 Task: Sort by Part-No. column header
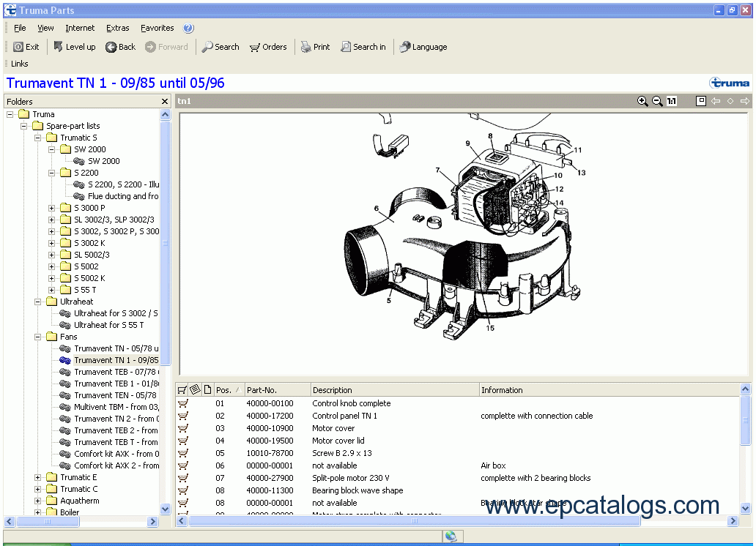pyautogui.click(x=277, y=390)
